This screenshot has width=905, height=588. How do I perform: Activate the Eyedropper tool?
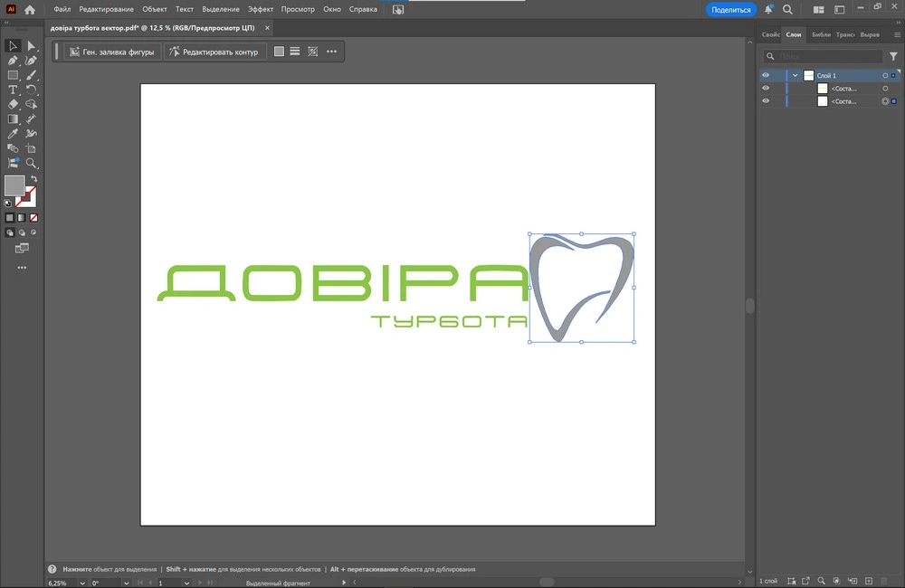[13, 134]
